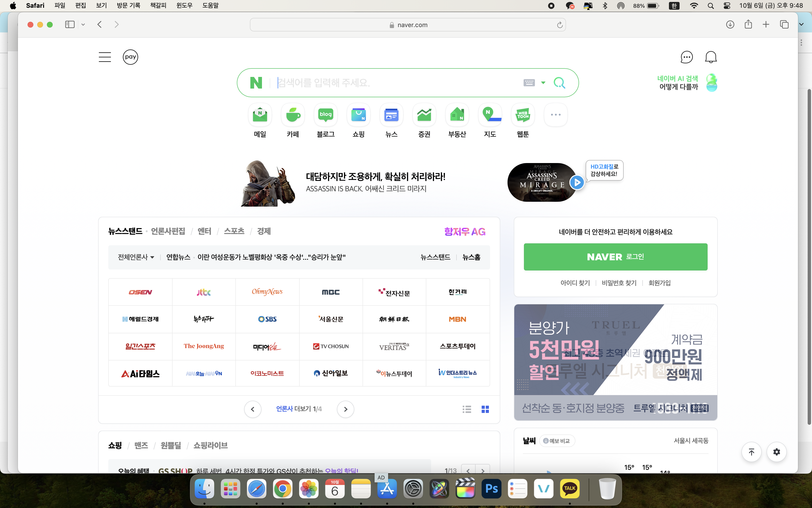Click the NAVER 로그인 button

click(615, 257)
